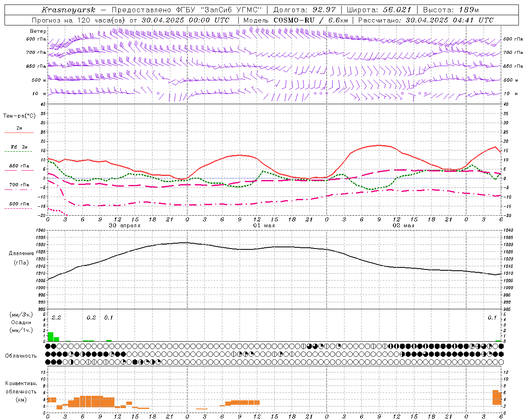The width and height of the screenshot is (525, 420).
Task: Click the '700 гПа' temperature legend entry with dash-dot line
Action: 19,185
